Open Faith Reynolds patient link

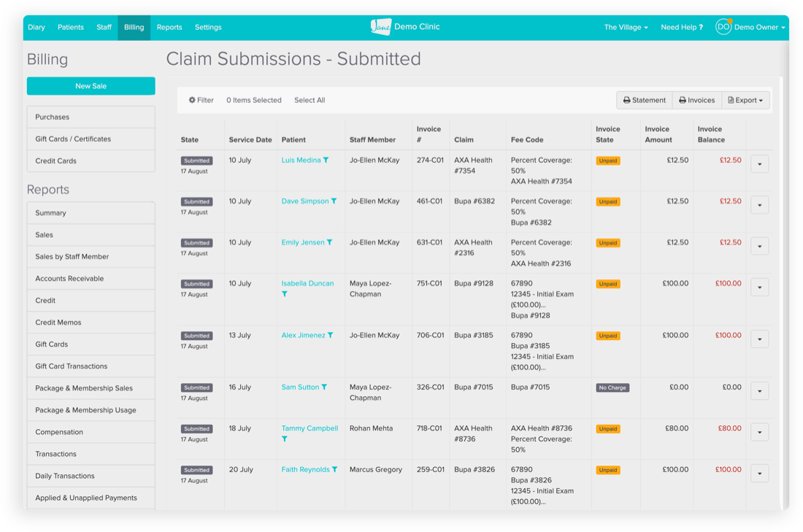(305, 470)
